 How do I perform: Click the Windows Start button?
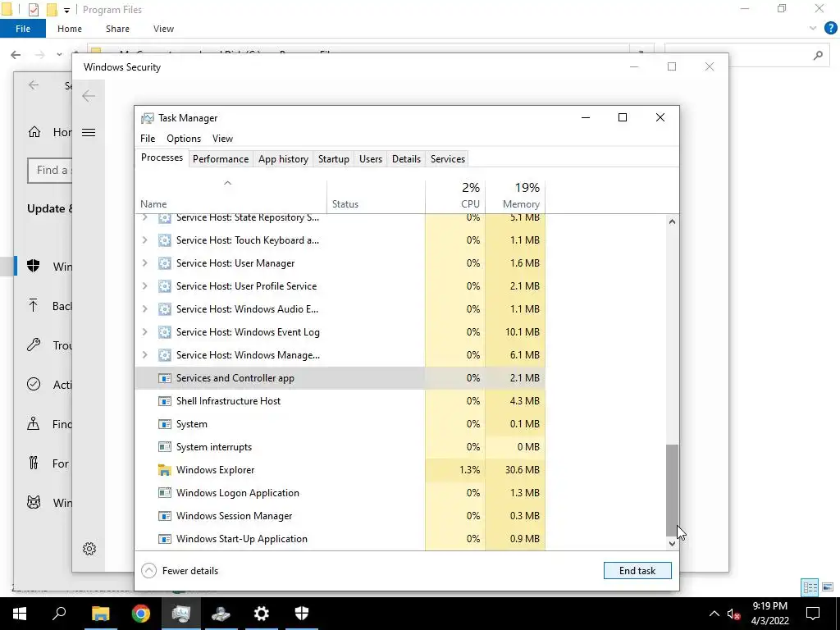coord(20,614)
